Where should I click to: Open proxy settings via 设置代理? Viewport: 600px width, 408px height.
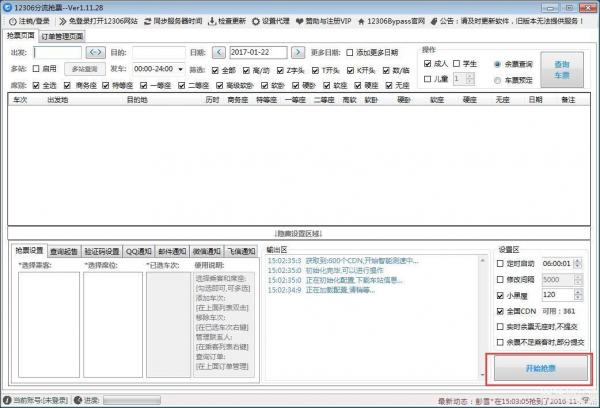[x=271, y=21]
